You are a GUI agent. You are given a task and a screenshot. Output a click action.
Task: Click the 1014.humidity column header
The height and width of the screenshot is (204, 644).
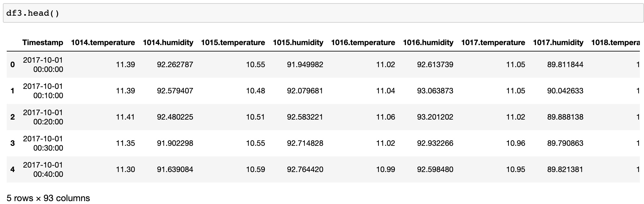point(168,43)
